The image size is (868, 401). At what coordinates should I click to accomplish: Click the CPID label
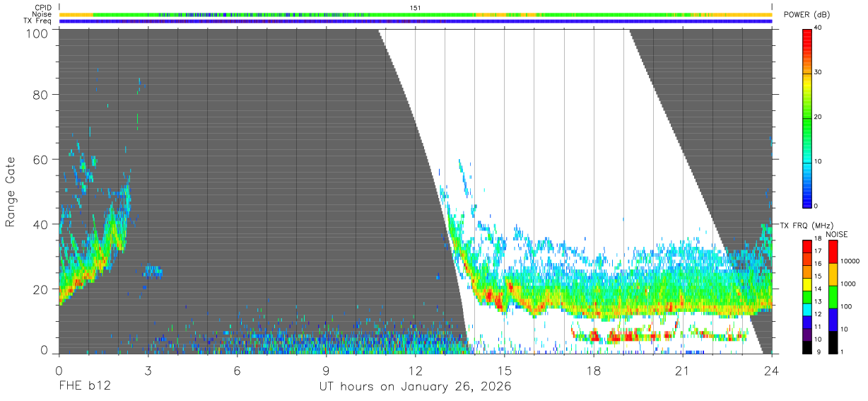click(x=43, y=8)
